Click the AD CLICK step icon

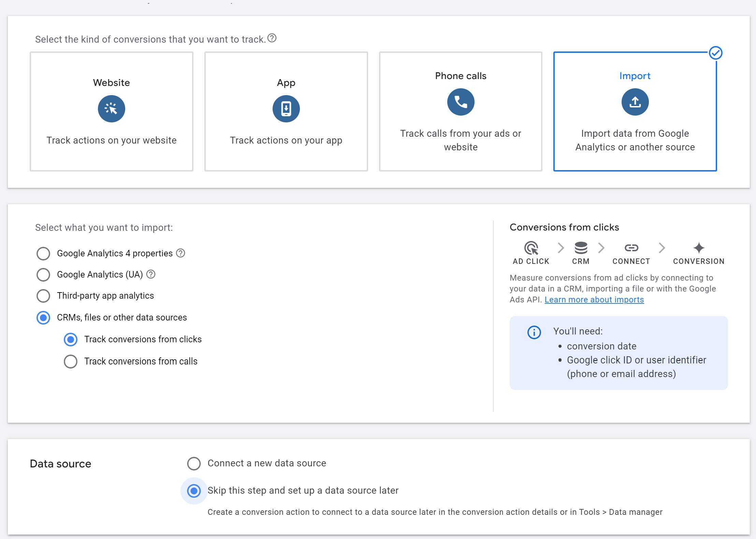tap(531, 248)
